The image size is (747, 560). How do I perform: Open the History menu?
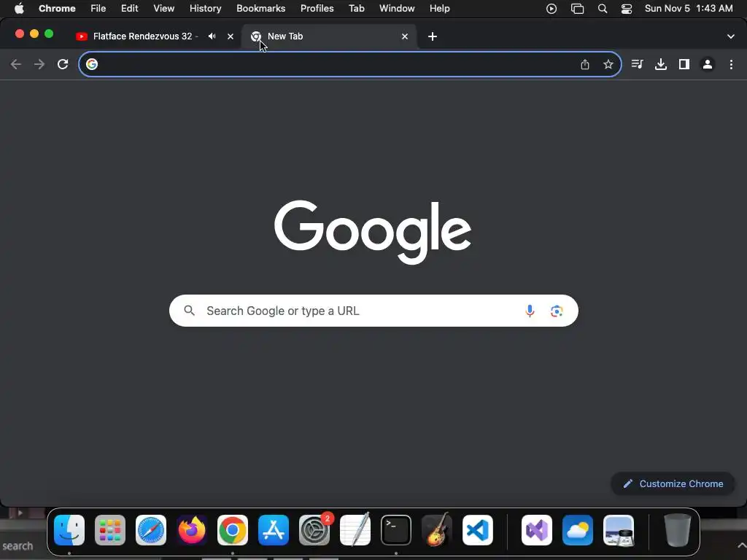coord(205,9)
